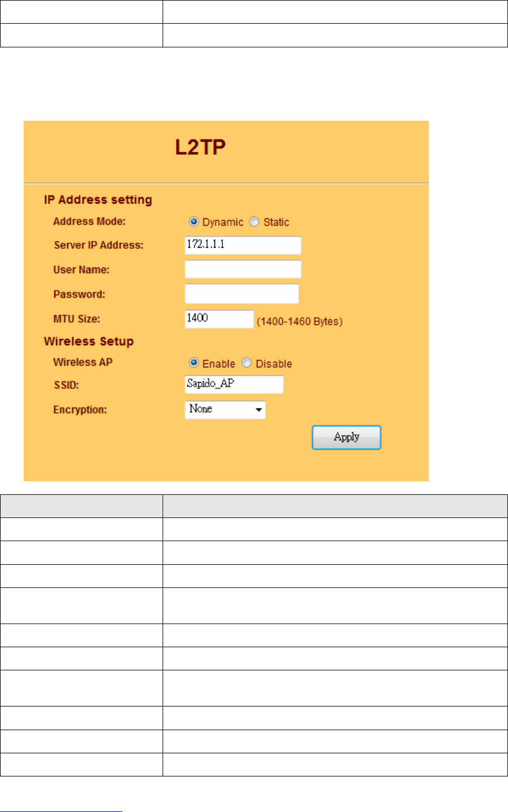Click the "Wireless AP" label
Screen dimensions: 508x812
[x=83, y=362]
